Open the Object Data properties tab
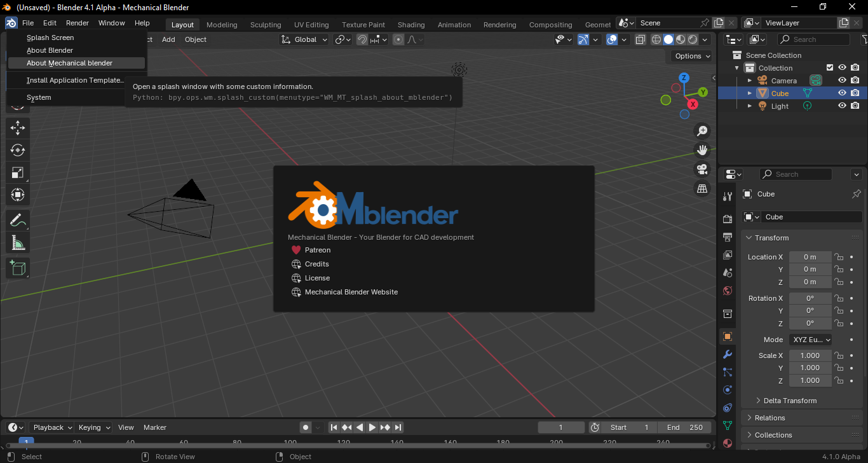Image resolution: width=868 pixels, height=463 pixels. 728,425
